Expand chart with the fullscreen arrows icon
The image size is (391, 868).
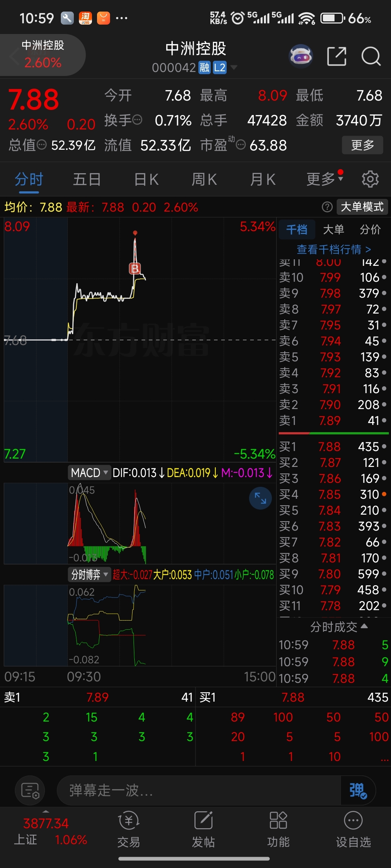click(260, 498)
